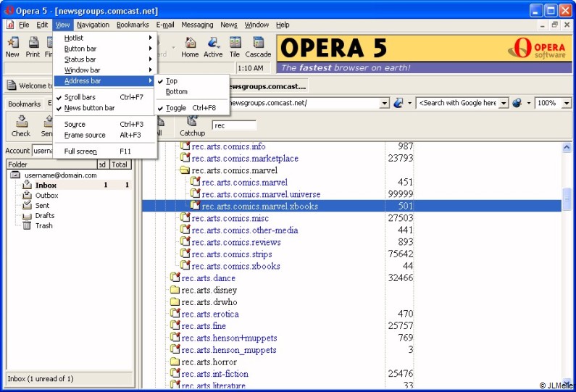Image resolution: width=576 pixels, height=392 pixels.
Task: Click the Go icon beside address field
Action: coord(398,103)
